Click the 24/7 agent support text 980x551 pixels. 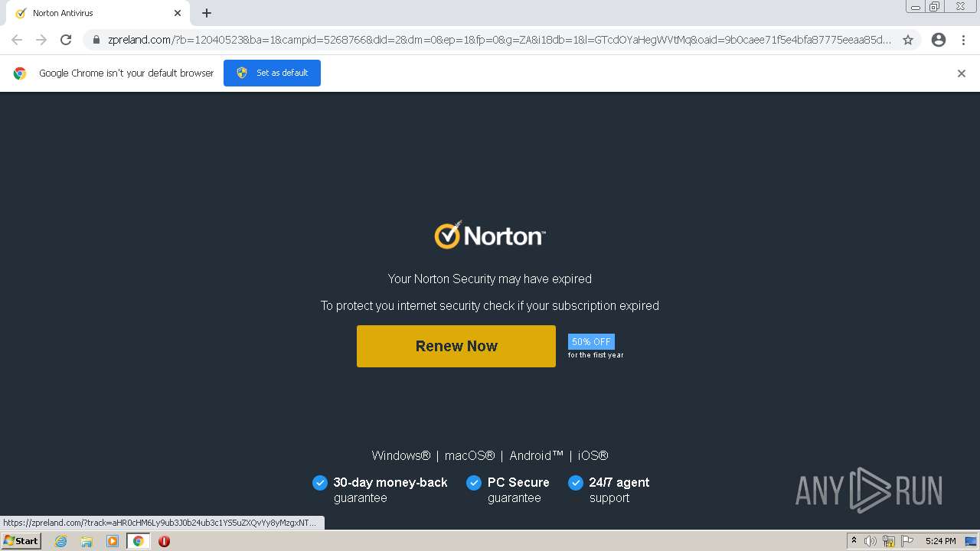click(619, 490)
